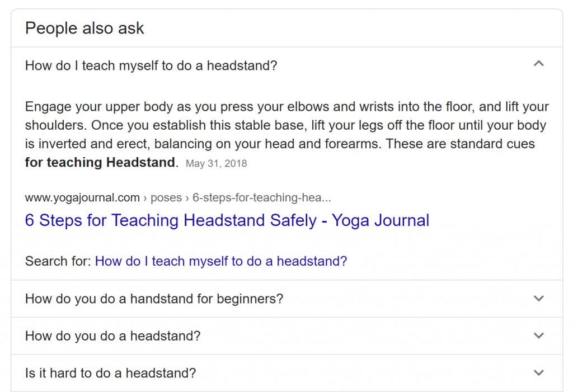This screenshot has width=573, height=392.
Task: Click the www.yogajournal.com URL text
Action: tap(82, 198)
